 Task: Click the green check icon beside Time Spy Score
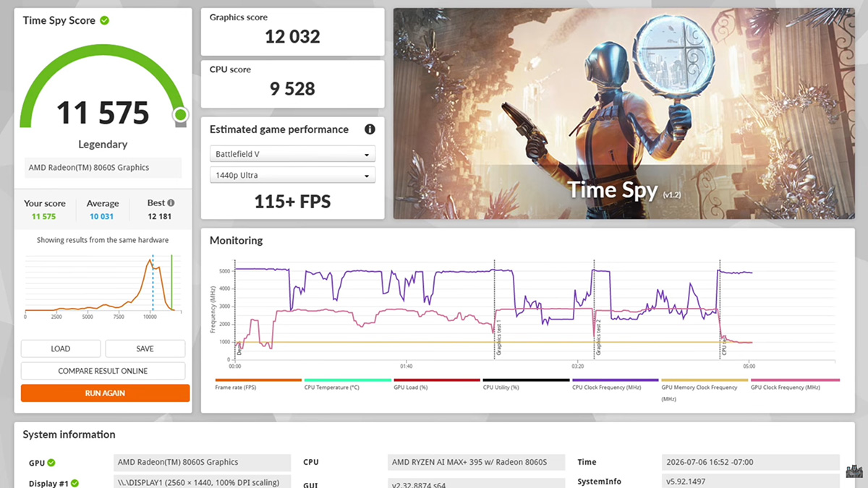click(105, 20)
